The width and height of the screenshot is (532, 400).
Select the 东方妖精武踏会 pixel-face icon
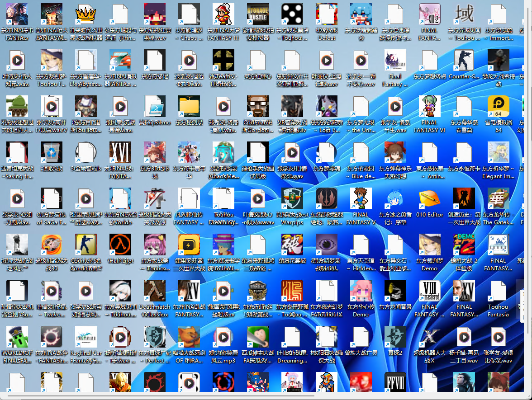361,14
